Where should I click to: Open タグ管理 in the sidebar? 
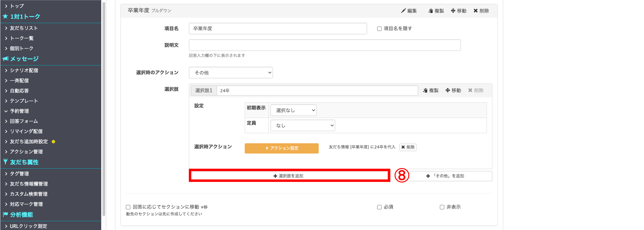coord(19,174)
